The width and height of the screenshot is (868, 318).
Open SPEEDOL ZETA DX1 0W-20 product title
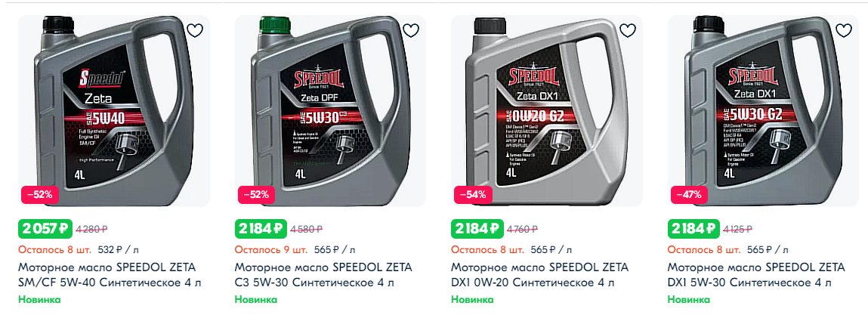click(x=540, y=276)
